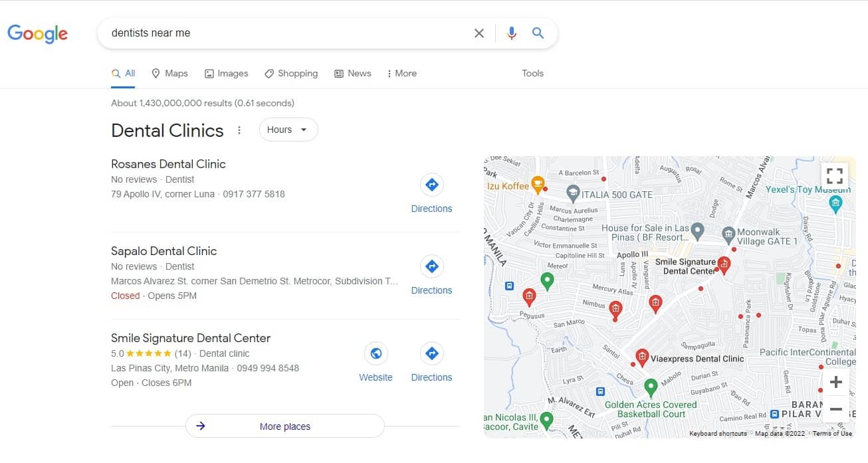
Task: Open Rosanes Dental Clinic listing
Action: pyautogui.click(x=168, y=164)
